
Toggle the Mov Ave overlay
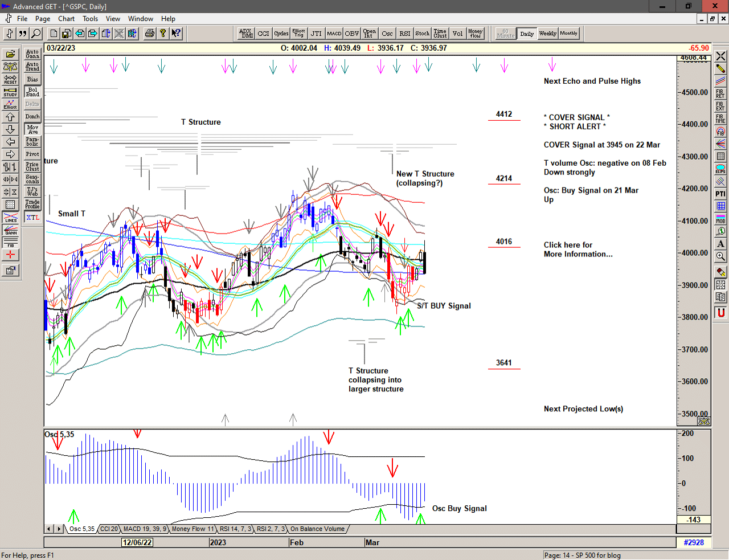[x=32, y=129]
